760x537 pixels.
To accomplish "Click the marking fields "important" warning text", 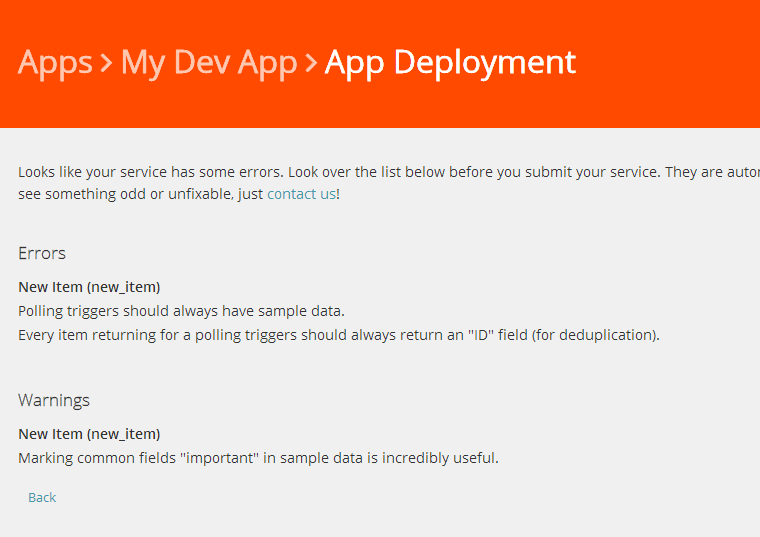I will click(258, 458).
